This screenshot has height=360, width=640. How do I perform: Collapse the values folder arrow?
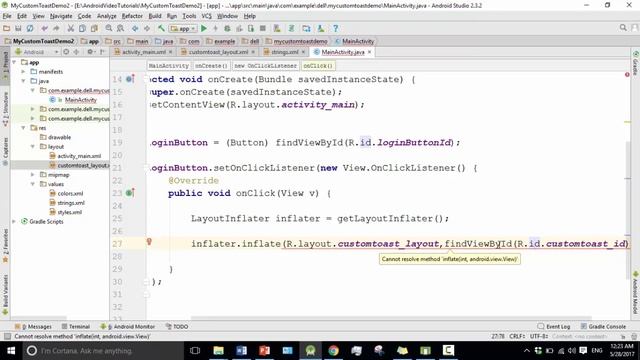point(33,184)
